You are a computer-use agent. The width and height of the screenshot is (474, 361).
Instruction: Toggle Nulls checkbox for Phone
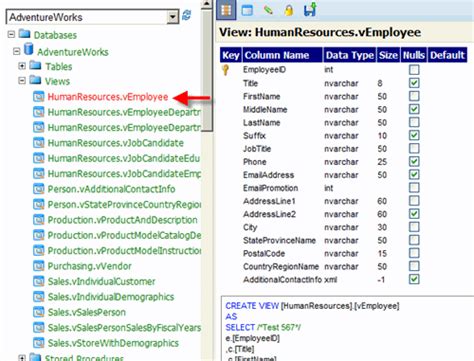click(x=414, y=162)
